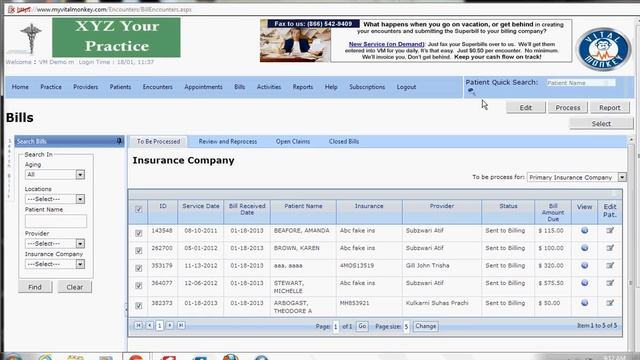Open the Activities menu
The height and width of the screenshot is (360, 640).
269,87
